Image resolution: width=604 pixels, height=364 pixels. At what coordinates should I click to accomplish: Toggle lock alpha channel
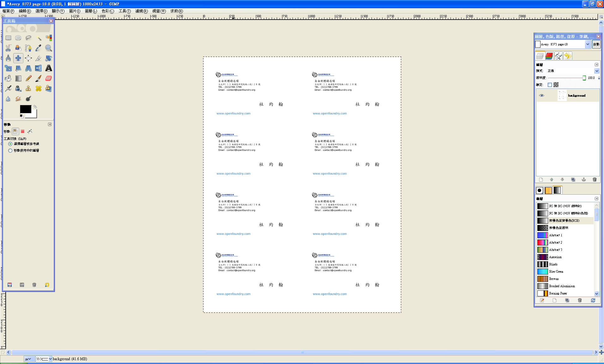pyautogui.click(x=556, y=85)
